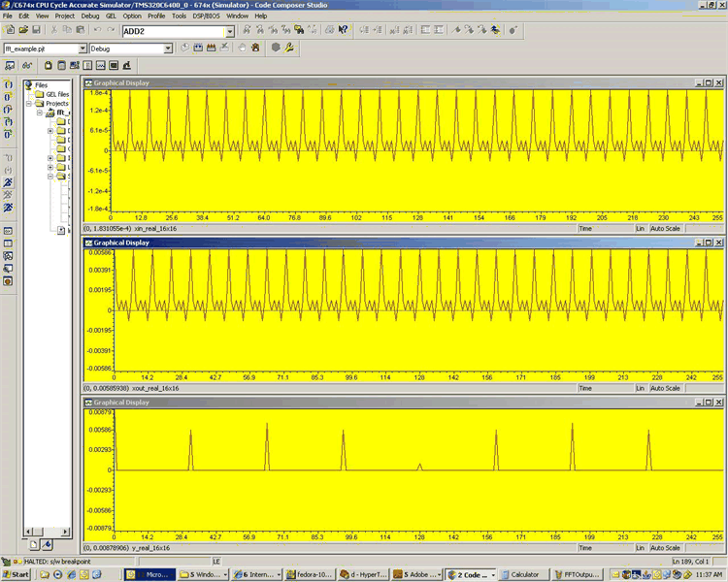Select the GEL files folder
The width and height of the screenshot is (728, 582).
57,94
